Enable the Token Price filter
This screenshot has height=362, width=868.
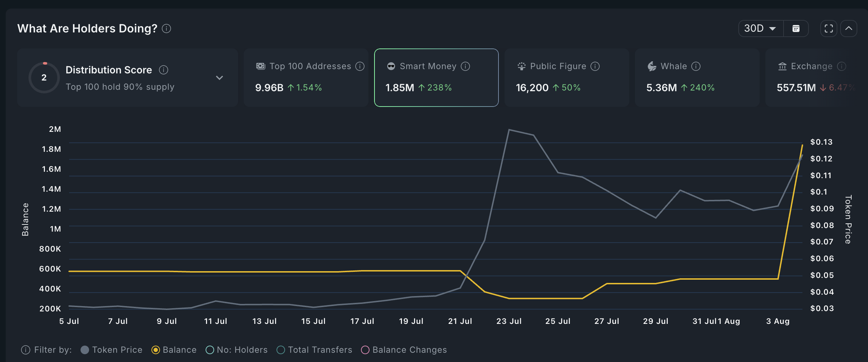click(x=85, y=350)
